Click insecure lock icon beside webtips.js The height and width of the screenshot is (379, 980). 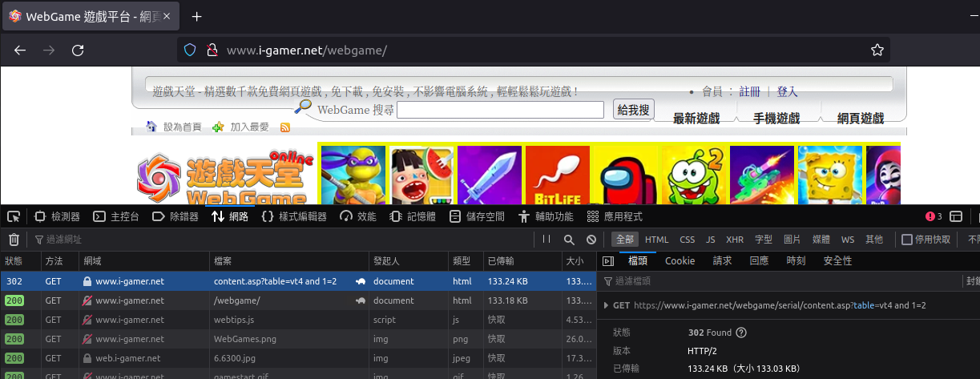tap(87, 320)
